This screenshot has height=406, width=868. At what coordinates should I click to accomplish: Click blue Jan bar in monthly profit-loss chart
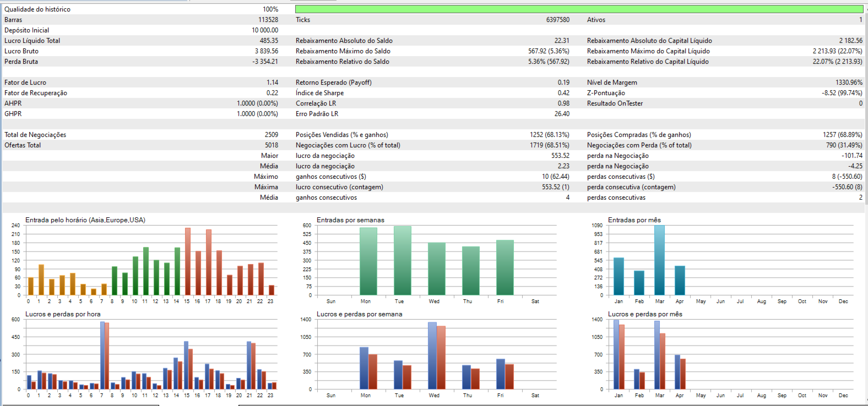tap(616, 355)
